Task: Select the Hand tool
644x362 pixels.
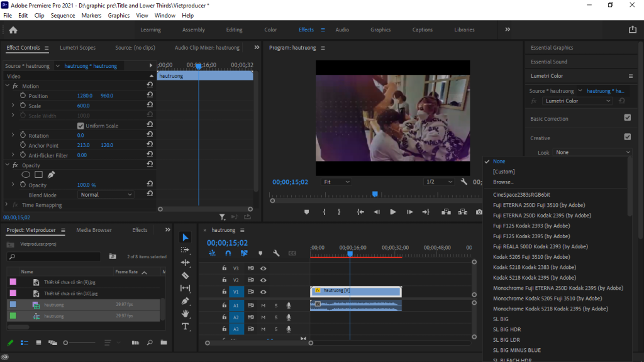Action: tap(186, 314)
